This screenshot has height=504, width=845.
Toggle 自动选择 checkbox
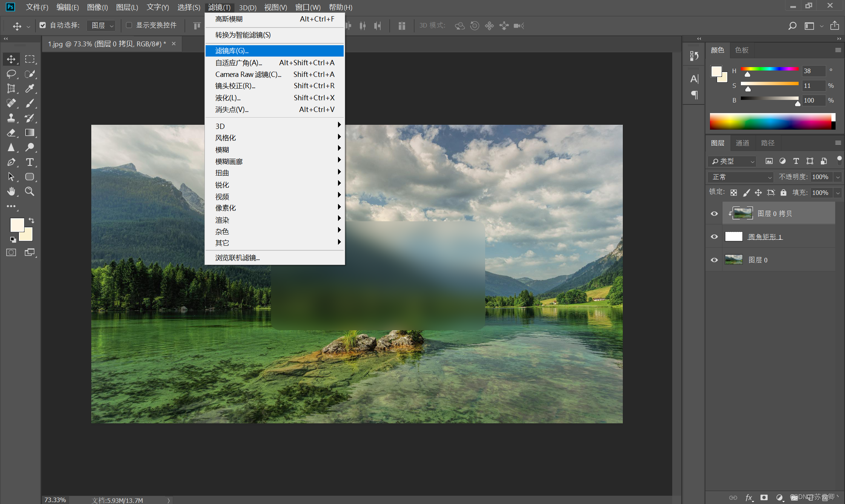pyautogui.click(x=43, y=25)
